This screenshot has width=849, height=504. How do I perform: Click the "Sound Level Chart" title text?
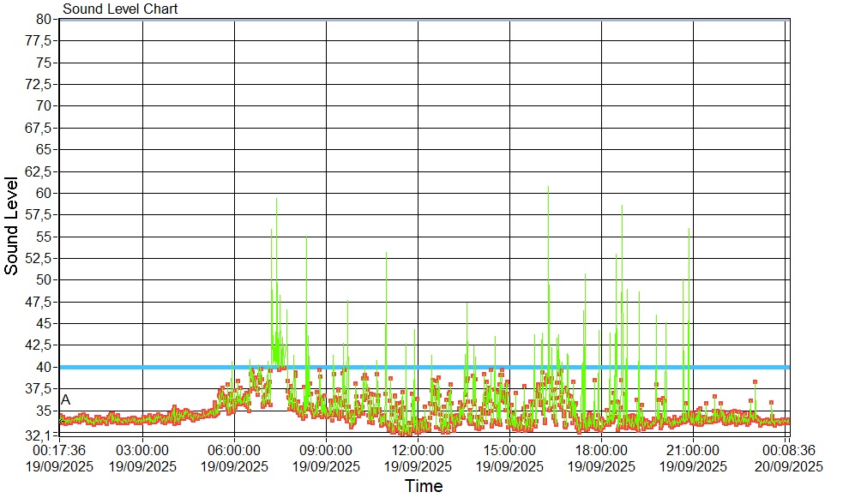pyautogui.click(x=120, y=9)
